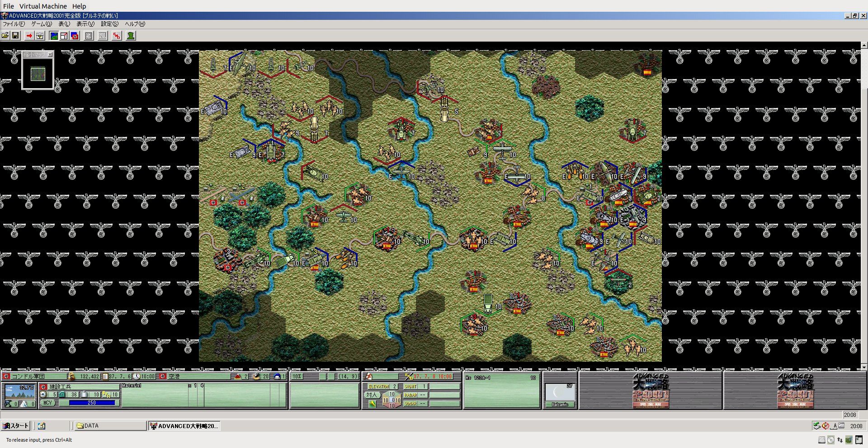Image resolution: width=868 pixels, height=448 pixels.
Task: Click the MCV button in unit panel
Action: [47, 403]
